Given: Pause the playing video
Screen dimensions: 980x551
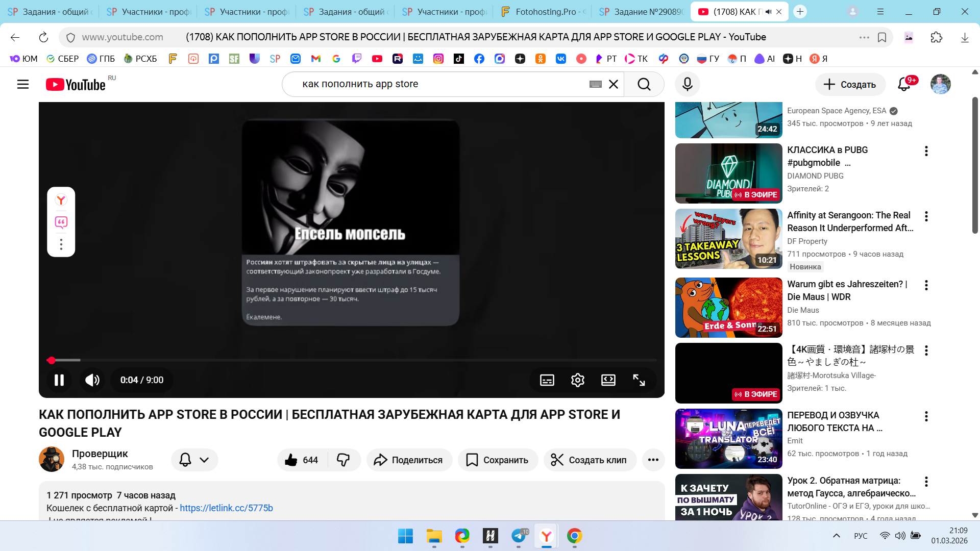Looking at the screenshot, I should pyautogui.click(x=59, y=380).
